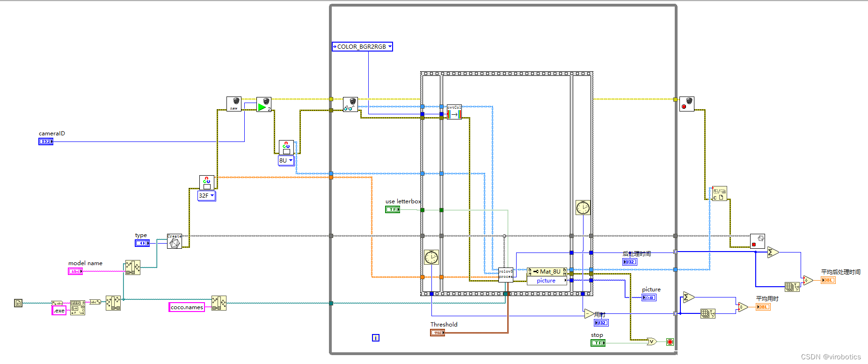Click the divide node before 平均后处理时间

pos(808,280)
